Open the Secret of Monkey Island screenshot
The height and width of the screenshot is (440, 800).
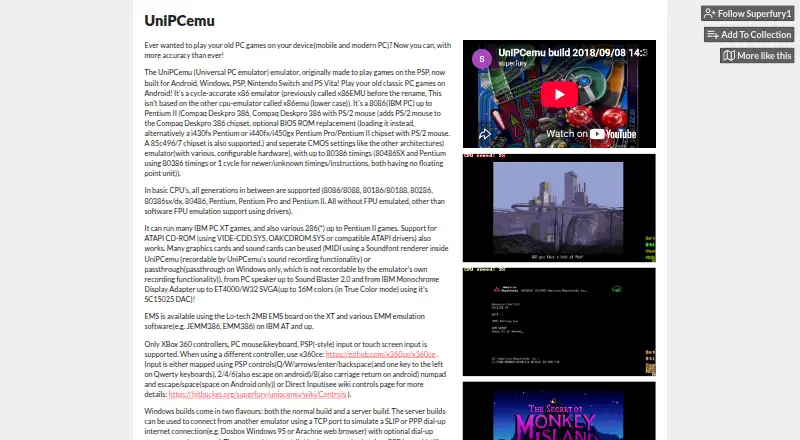pyautogui.click(x=559, y=411)
